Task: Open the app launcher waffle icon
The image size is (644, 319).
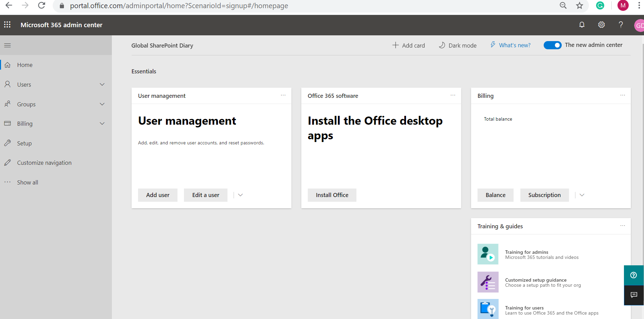Action: (x=7, y=25)
